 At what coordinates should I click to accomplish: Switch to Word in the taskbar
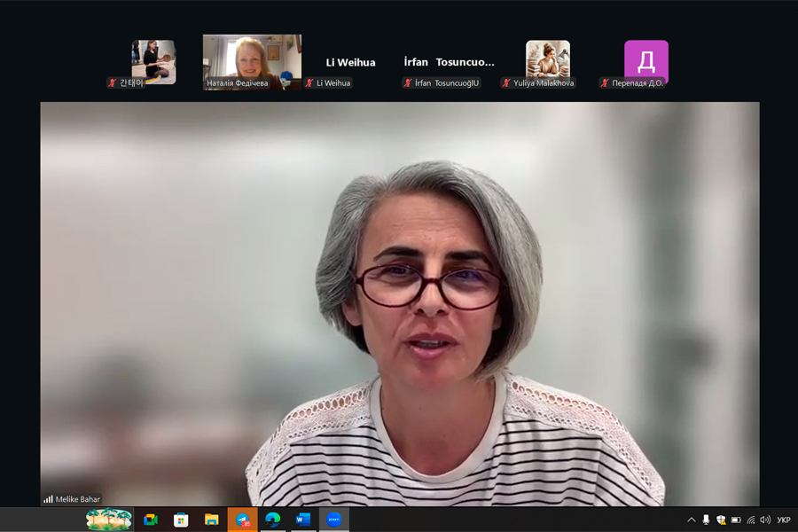303,520
